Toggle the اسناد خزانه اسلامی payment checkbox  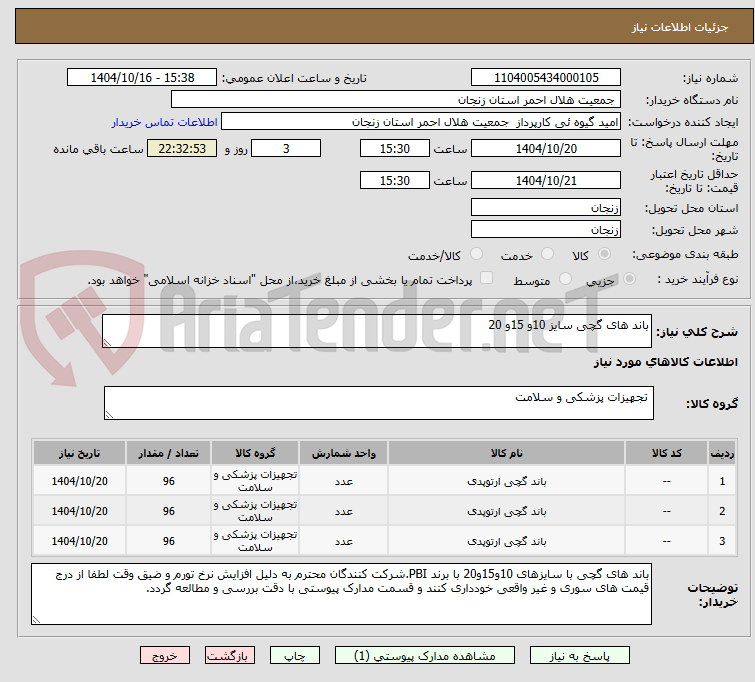(486, 278)
